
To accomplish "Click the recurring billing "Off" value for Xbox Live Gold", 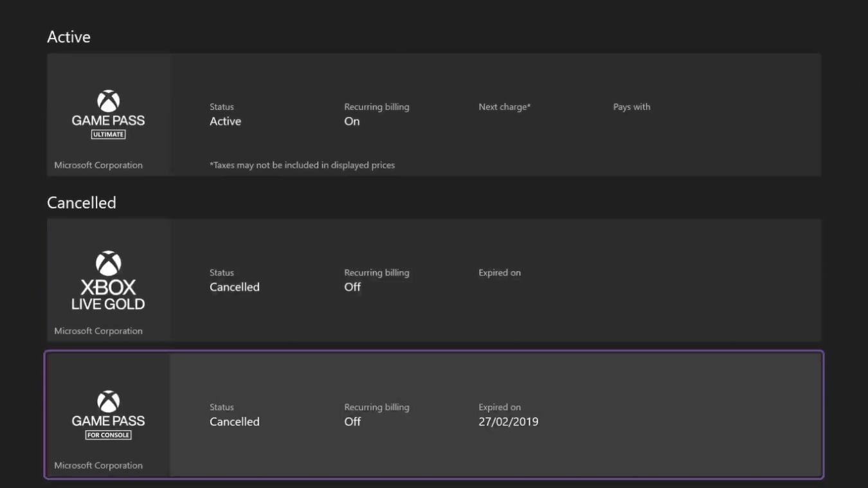I will 352,287.
